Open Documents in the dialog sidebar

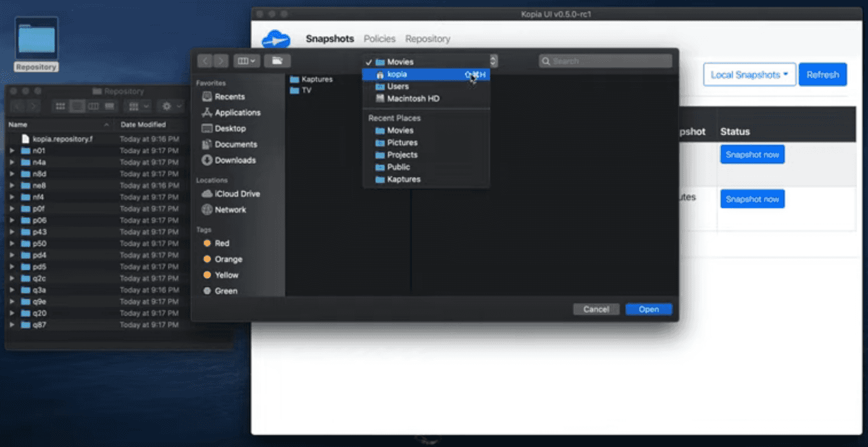tap(229, 145)
